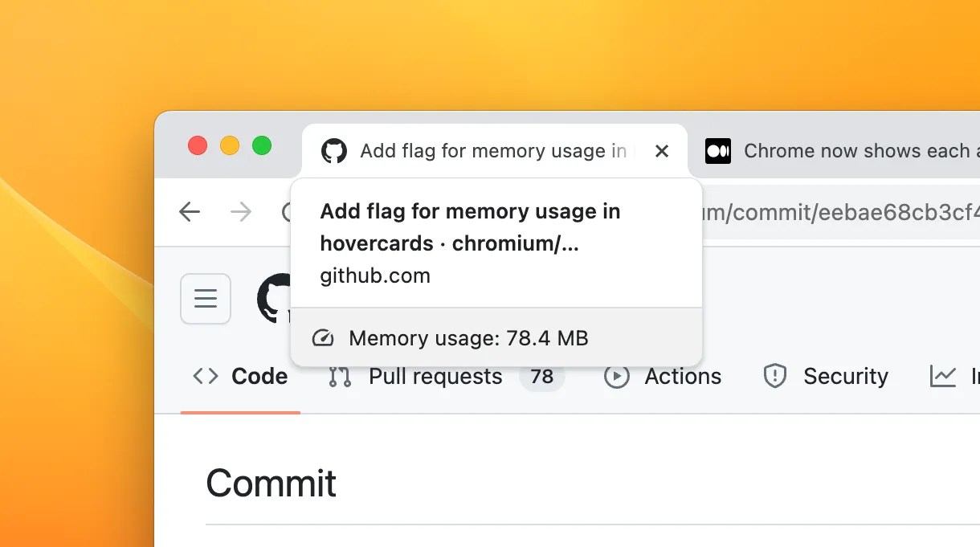This screenshot has width=980, height=547.
Task: Close the hovercards commit tab
Action: click(662, 150)
